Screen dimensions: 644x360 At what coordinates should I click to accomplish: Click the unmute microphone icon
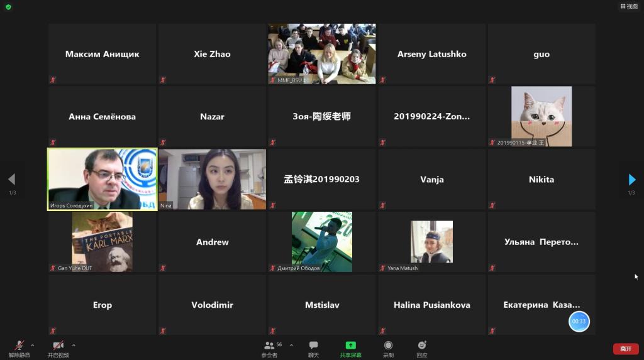point(19,346)
